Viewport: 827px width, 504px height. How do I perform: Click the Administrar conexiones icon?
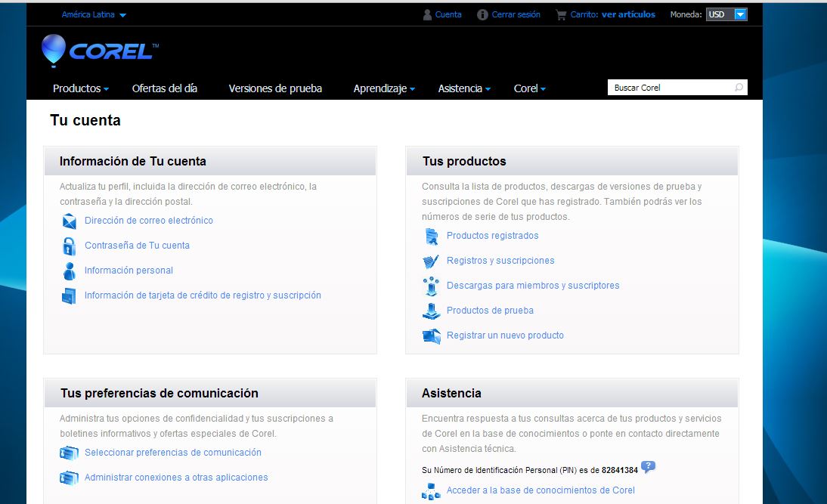69,478
